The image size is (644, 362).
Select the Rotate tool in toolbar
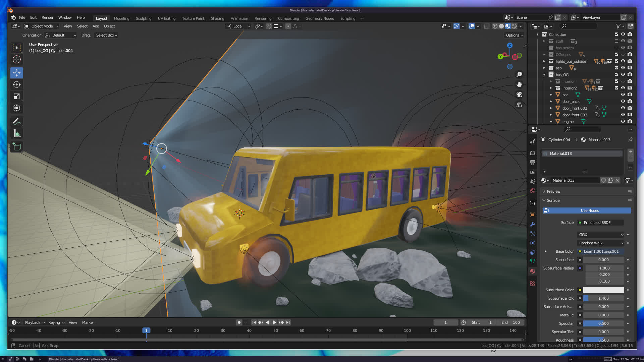pos(17,84)
